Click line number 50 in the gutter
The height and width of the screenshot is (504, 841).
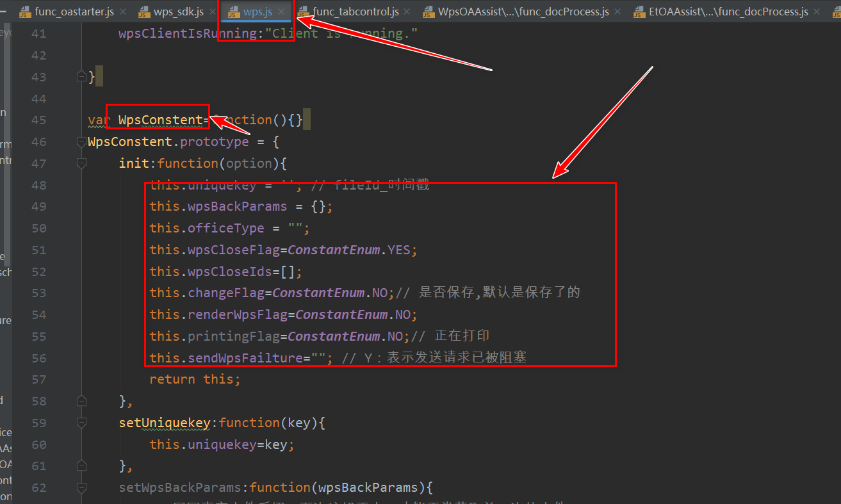(38, 228)
